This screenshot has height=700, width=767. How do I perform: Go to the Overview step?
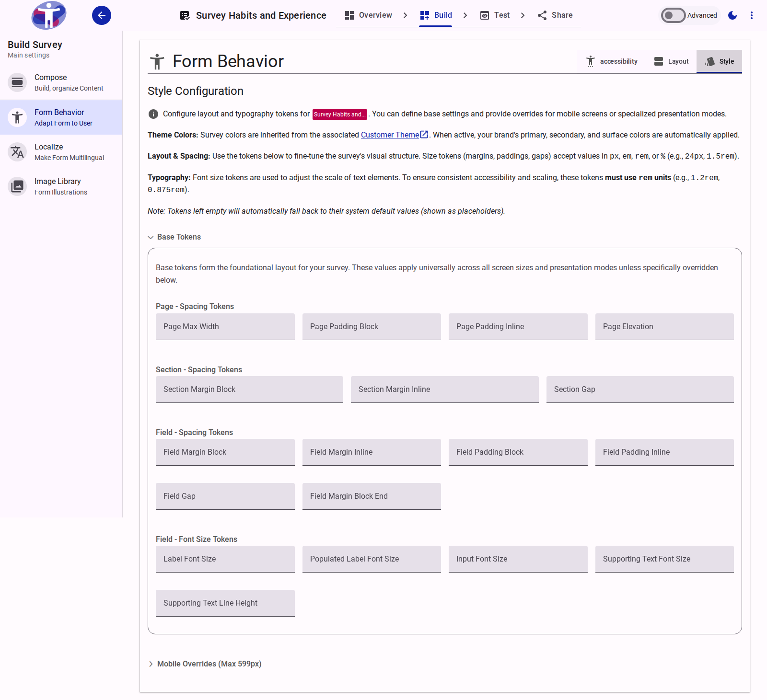click(x=369, y=15)
